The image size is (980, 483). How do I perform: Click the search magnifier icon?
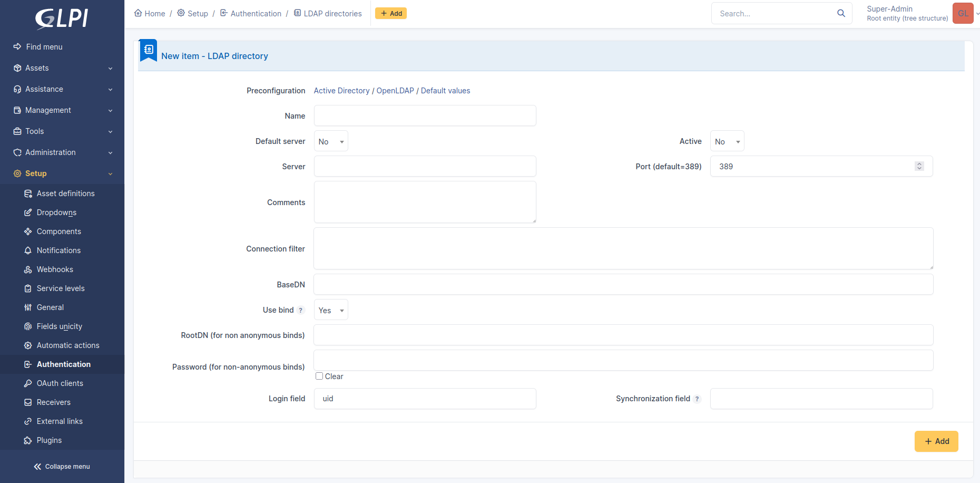(x=841, y=13)
